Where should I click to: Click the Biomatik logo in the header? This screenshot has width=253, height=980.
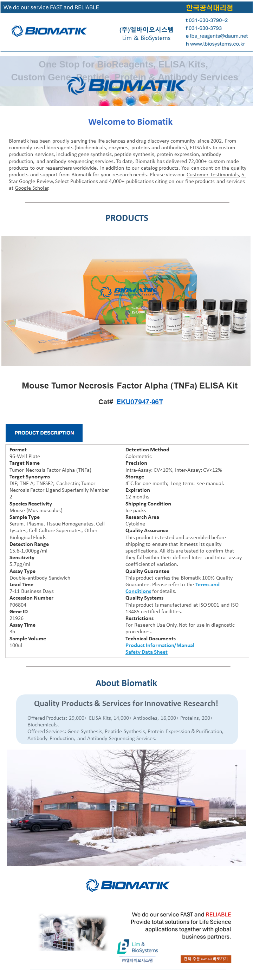tap(49, 31)
